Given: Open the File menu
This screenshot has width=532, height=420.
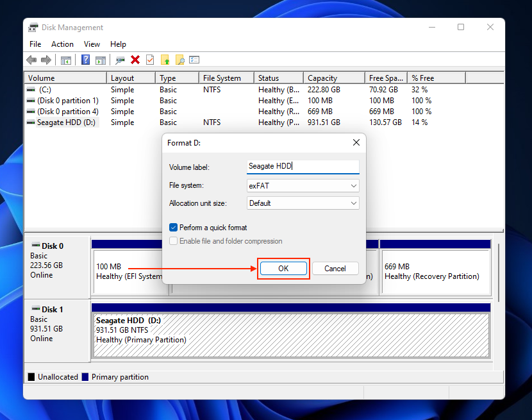Looking at the screenshot, I should [x=35, y=44].
